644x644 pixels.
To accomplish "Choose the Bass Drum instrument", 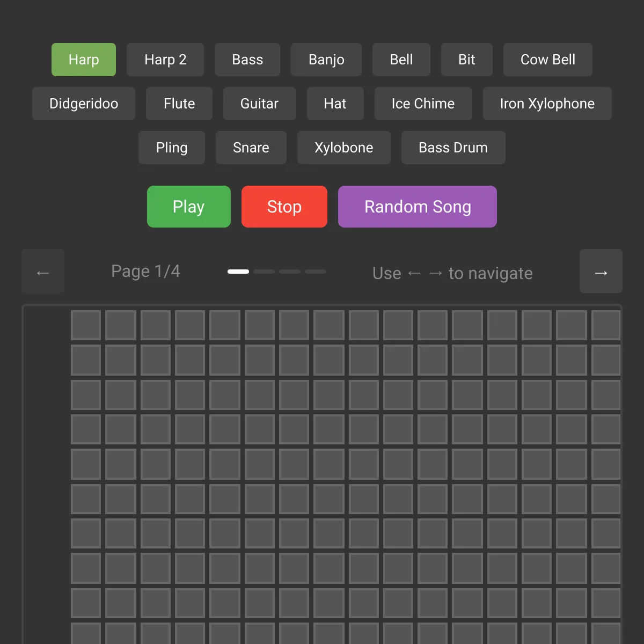I will [453, 148].
